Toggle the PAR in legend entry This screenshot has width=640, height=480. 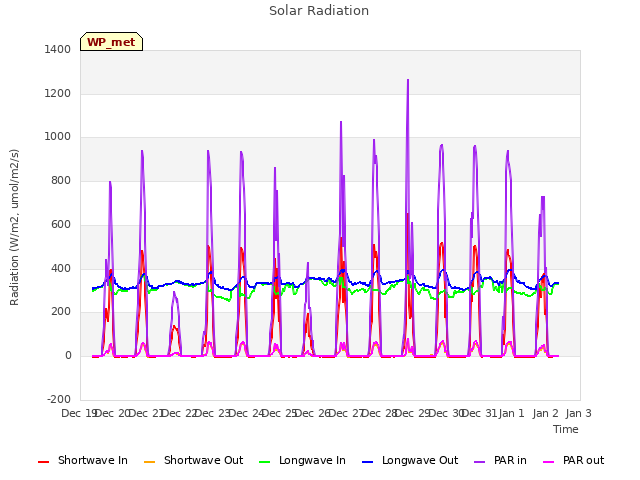[x=500, y=460]
